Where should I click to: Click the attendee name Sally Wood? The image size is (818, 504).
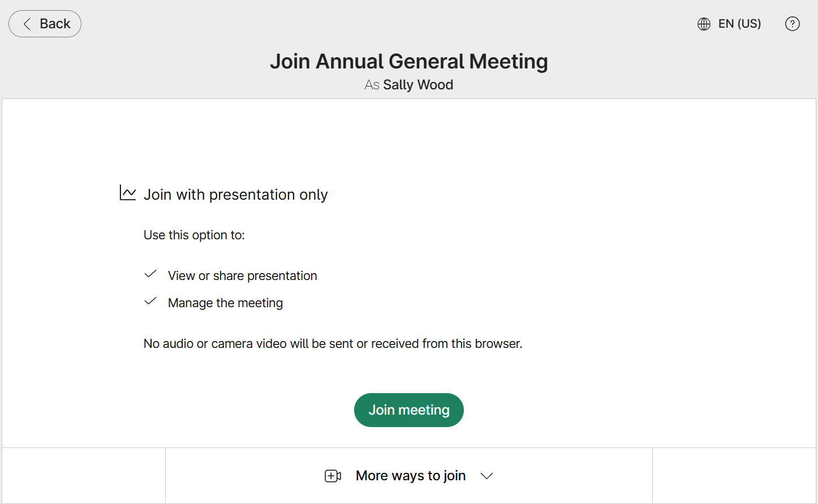click(418, 84)
